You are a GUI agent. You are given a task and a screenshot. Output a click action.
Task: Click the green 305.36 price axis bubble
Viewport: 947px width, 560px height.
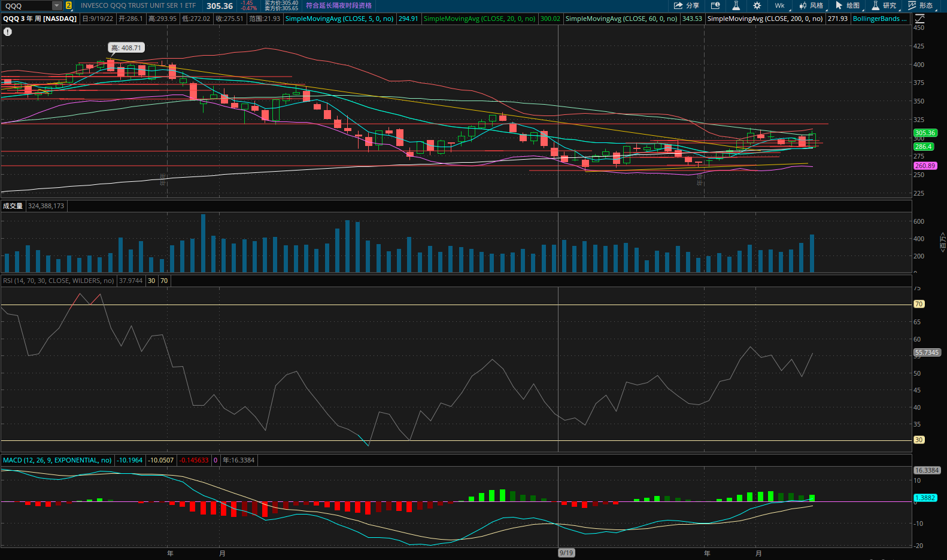tap(925, 133)
